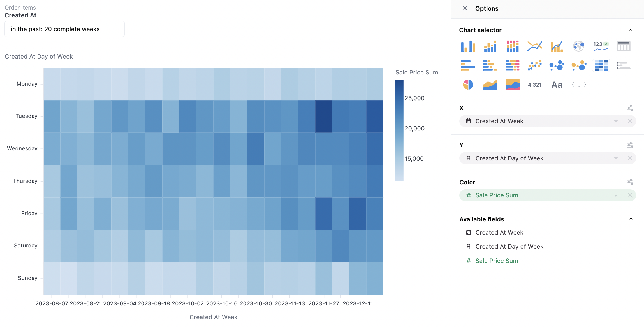644x327 pixels.
Task: Select the stacked area chart icon
Action: pyautogui.click(x=512, y=85)
